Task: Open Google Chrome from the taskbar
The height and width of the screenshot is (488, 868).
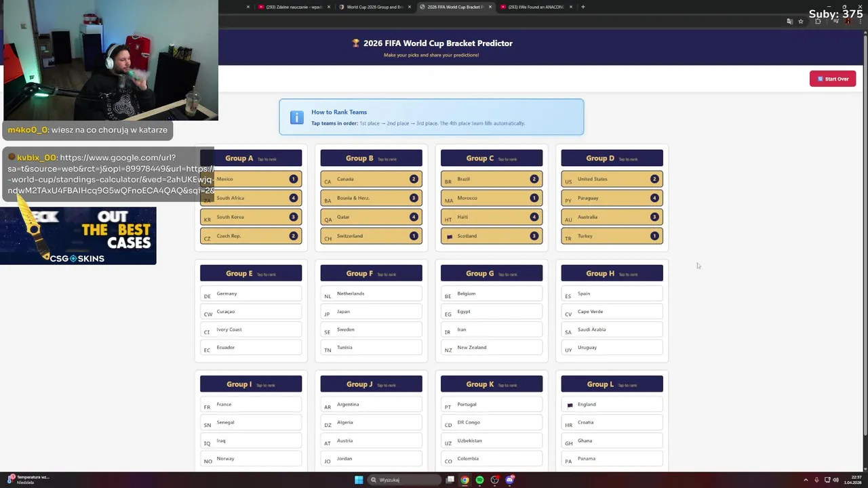Action: coord(465,480)
